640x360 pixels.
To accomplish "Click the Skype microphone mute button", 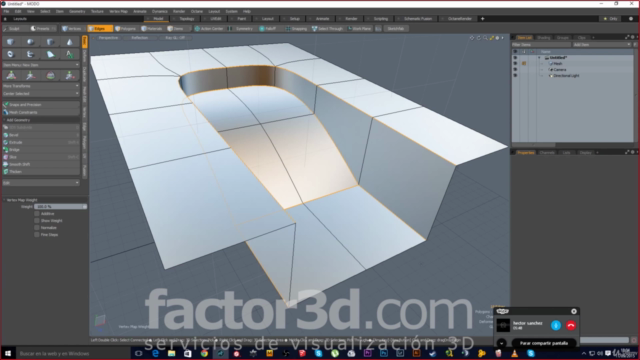I will (556, 325).
